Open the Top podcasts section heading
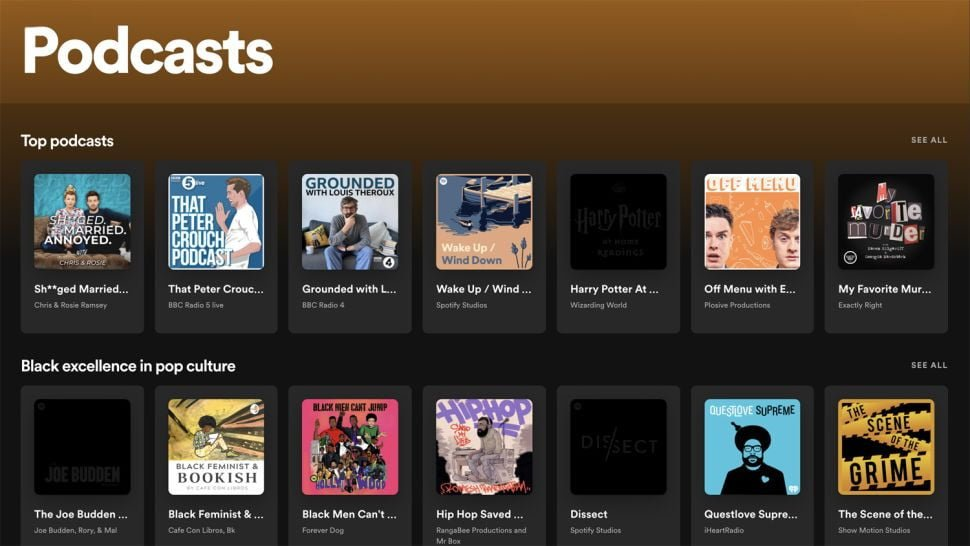 point(67,141)
